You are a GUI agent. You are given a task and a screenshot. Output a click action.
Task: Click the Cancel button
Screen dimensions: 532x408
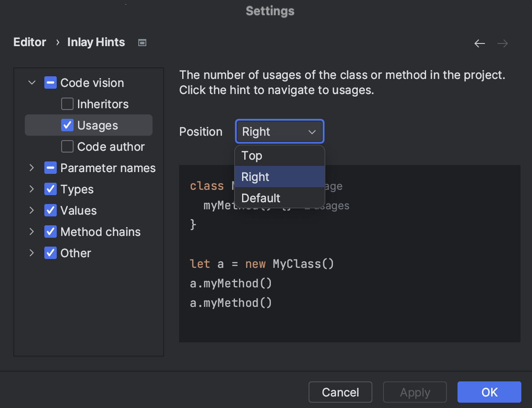point(340,392)
